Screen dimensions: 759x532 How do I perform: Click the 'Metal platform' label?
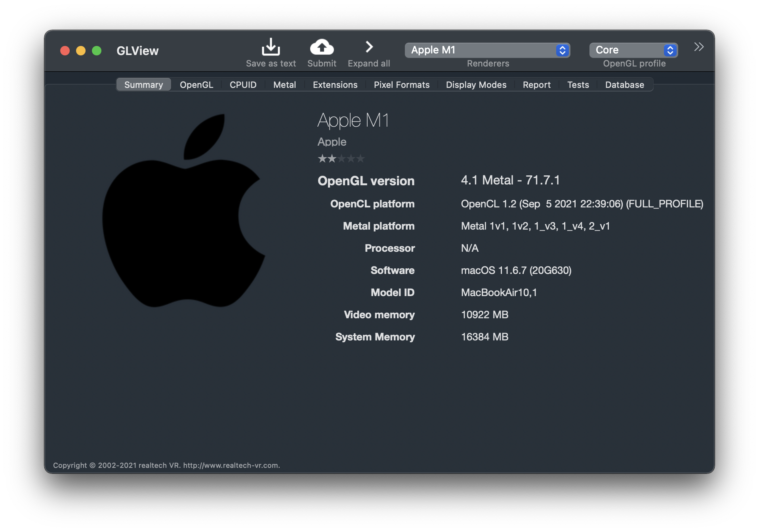pyautogui.click(x=379, y=226)
